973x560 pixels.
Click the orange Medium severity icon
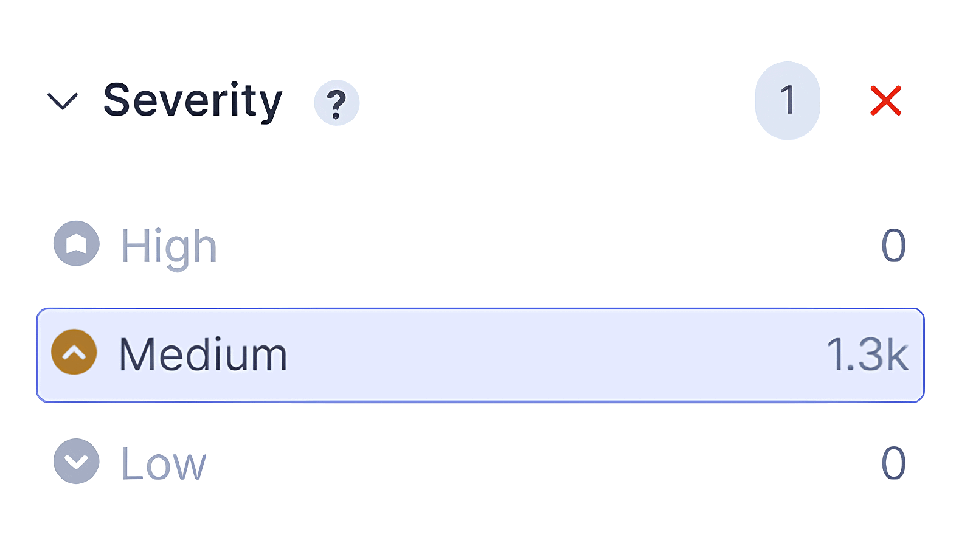tap(74, 352)
